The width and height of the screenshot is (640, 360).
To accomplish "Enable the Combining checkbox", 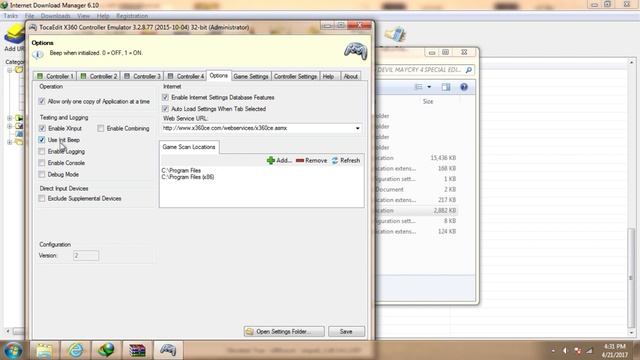I will point(100,129).
